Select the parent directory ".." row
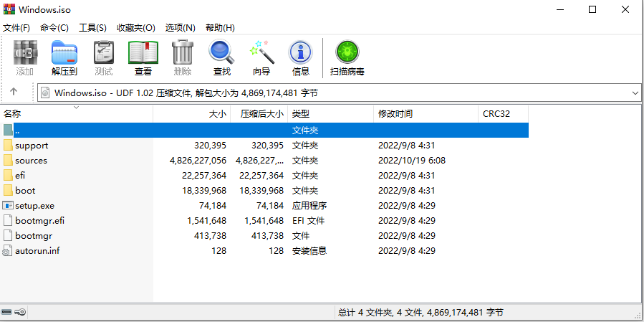The width and height of the screenshot is (644, 322). click(17, 131)
